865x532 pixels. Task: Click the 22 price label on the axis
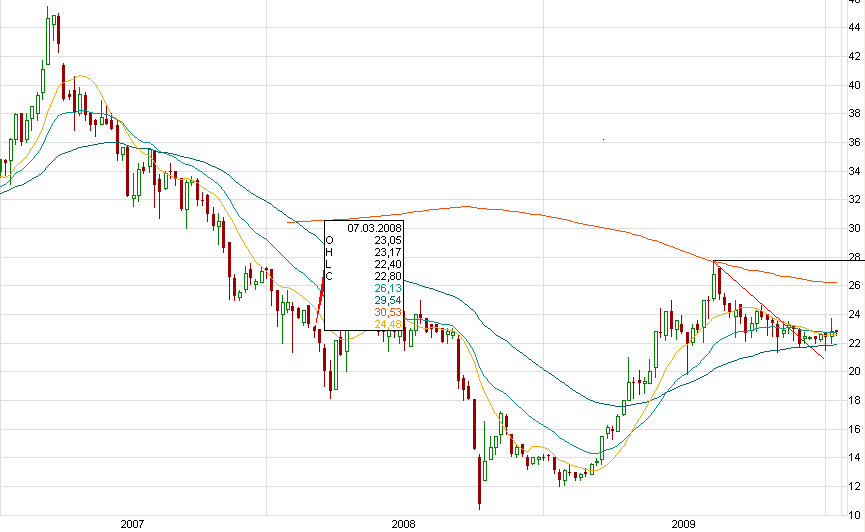pos(855,343)
